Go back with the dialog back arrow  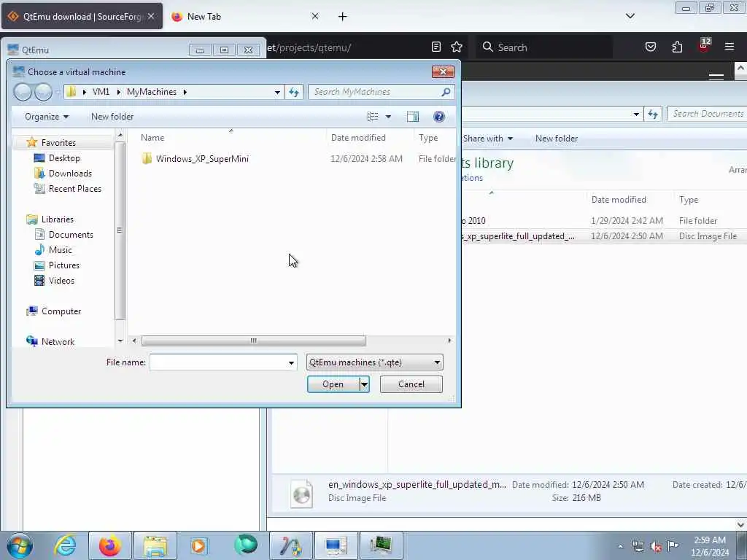pos(23,92)
